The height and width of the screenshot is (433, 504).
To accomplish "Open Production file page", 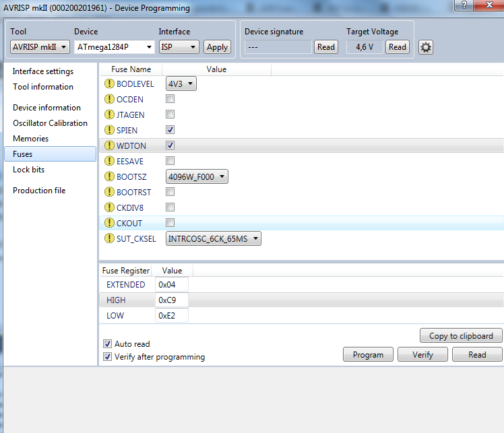I will click(39, 191).
